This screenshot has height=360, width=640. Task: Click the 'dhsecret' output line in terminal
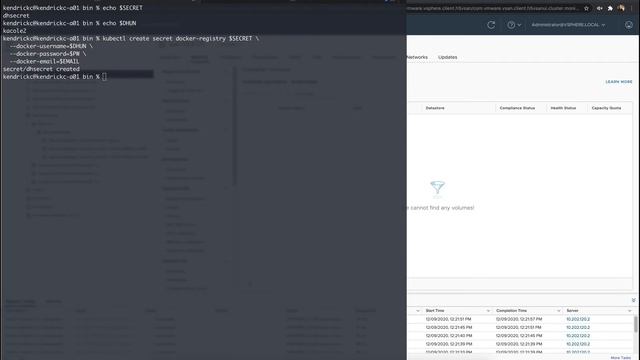(16, 16)
